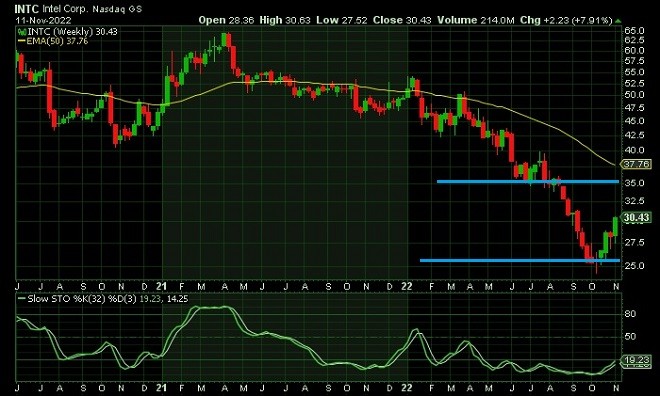Click the 65.0 price axis label

pos(635,31)
